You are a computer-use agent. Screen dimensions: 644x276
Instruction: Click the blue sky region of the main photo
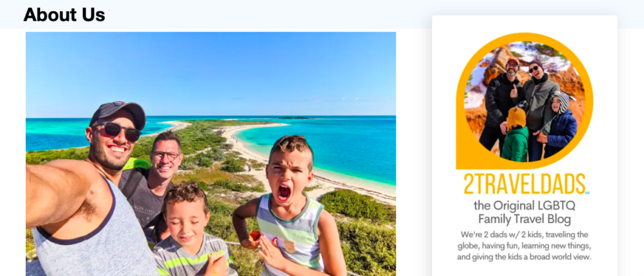tap(211, 70)
